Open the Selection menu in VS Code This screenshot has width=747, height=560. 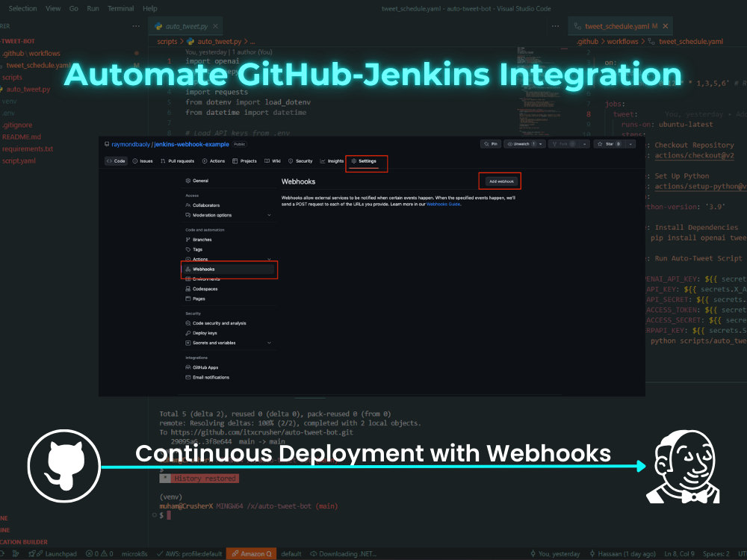(22, 8)
